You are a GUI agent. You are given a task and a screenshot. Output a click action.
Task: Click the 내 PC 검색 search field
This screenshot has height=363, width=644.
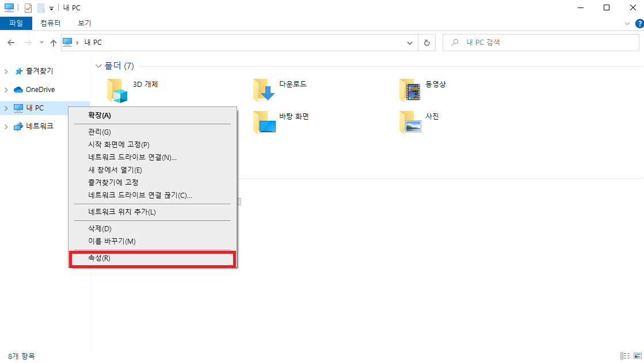tap(540, 43)
